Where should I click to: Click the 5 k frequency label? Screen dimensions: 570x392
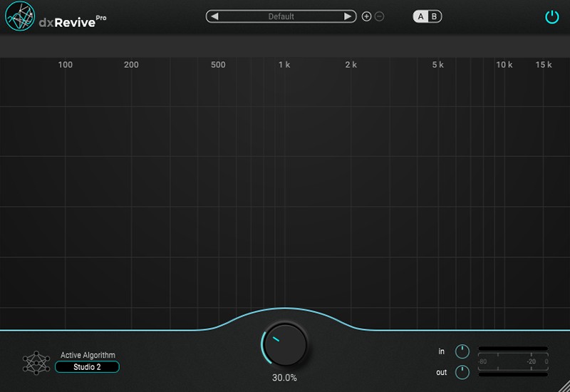tap(437, 65)
